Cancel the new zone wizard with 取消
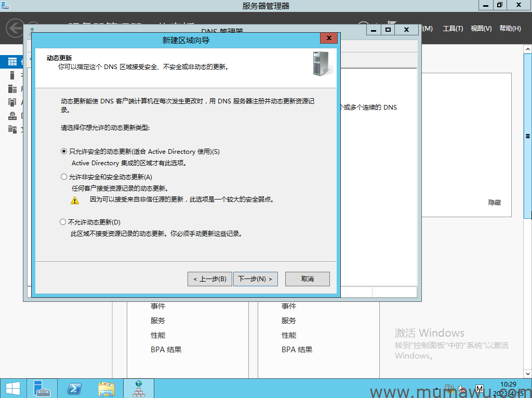This screenshot has height=398, width=532. 307,279
